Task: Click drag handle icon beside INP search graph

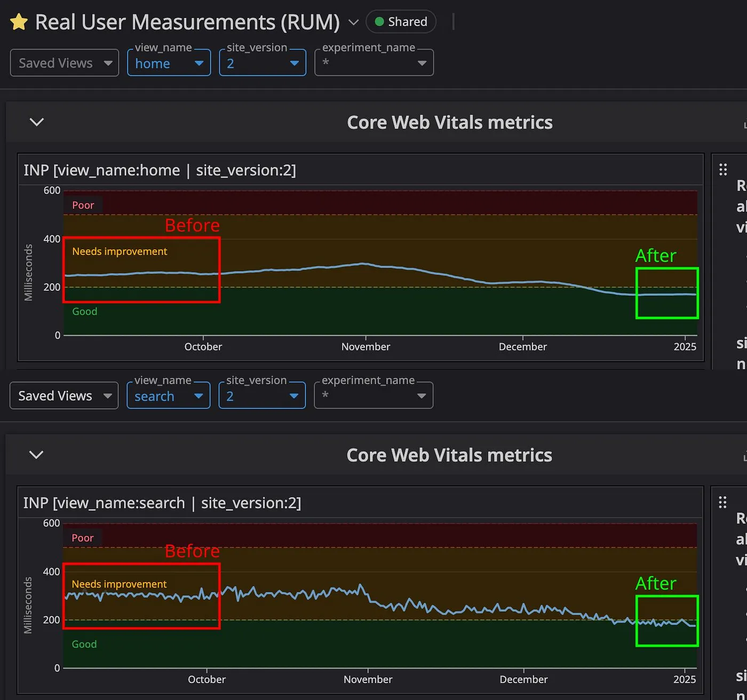Action: (x=722, y=503)
